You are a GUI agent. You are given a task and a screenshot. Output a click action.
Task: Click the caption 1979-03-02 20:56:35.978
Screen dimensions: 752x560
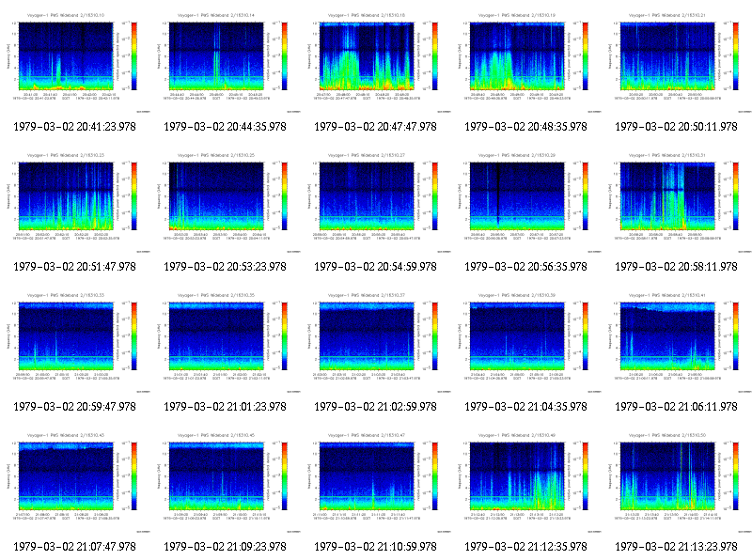(x=526, y=267)
